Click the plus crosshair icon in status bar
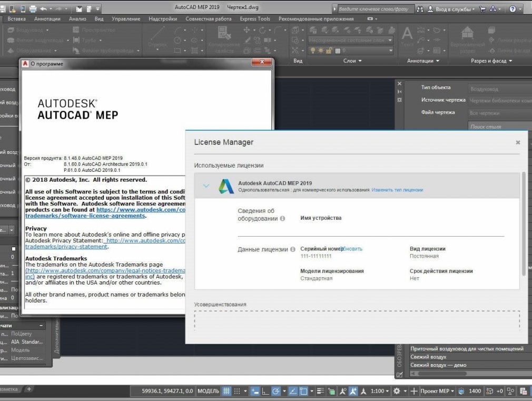The height and width of the screenshot is (401, 532). click(x=413, y=391)
